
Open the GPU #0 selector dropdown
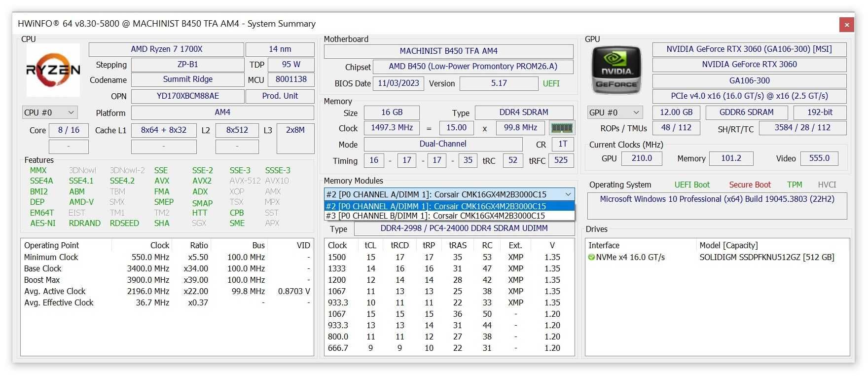pos(615,113)
